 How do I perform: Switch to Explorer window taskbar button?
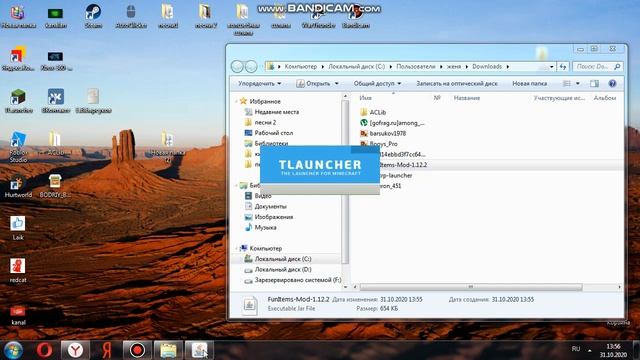click(x=168, y=350)
